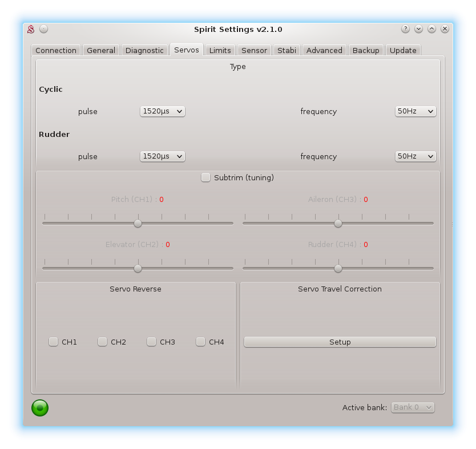Screen dimensions: 476x449
Task: Go to the Backup tab
Action: point(366,50)
